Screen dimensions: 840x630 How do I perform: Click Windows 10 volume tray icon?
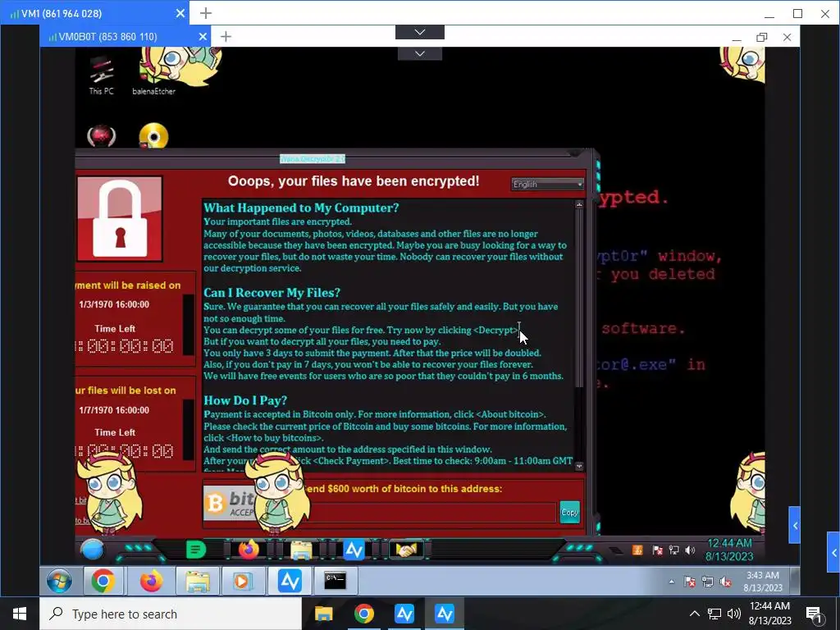tap(734, 614)
